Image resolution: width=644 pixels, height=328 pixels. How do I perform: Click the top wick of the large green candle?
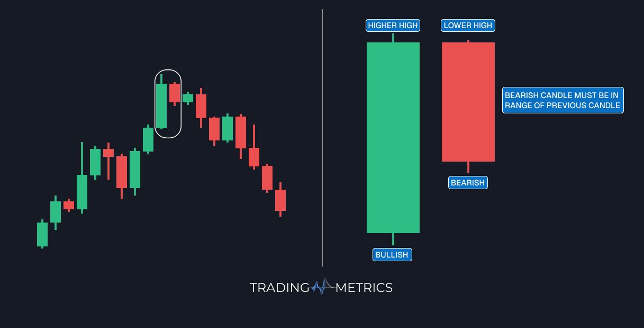[x=393, y=38]
